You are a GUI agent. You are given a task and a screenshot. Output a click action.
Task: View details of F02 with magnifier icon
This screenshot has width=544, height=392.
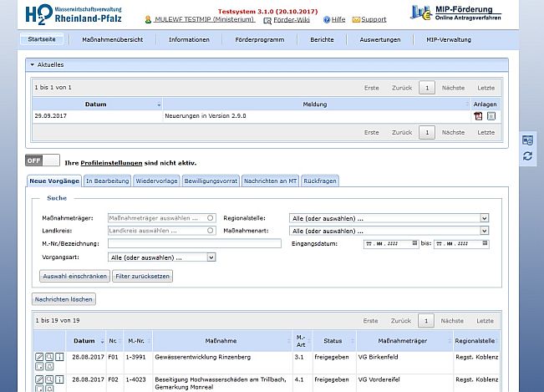(x=49, y=379)
